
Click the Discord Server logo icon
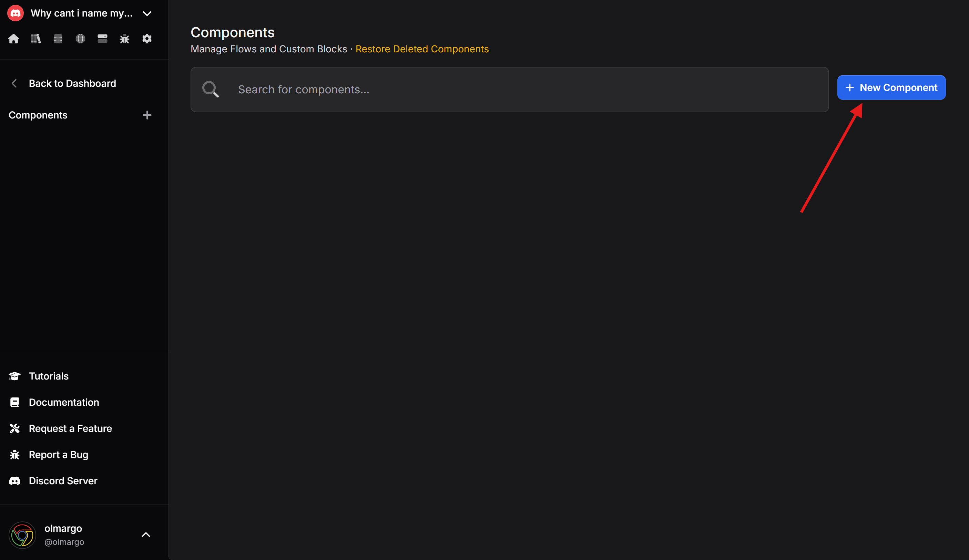coord(14,480)
